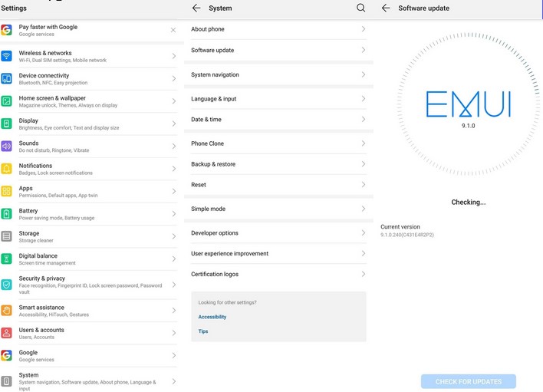Dismiss the Pay faster with Google suggestion
Screen dimensions: 543x392
pyautogui.click(x=173, y=30)
